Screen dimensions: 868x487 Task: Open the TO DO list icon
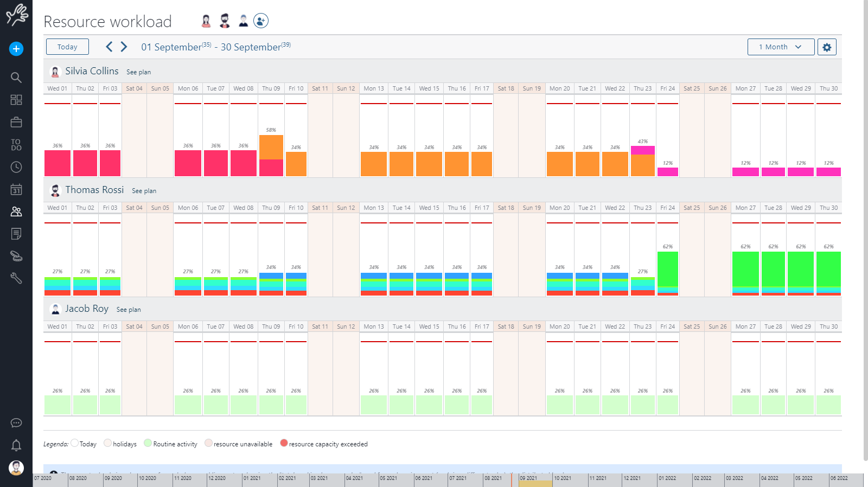[16, 145]
